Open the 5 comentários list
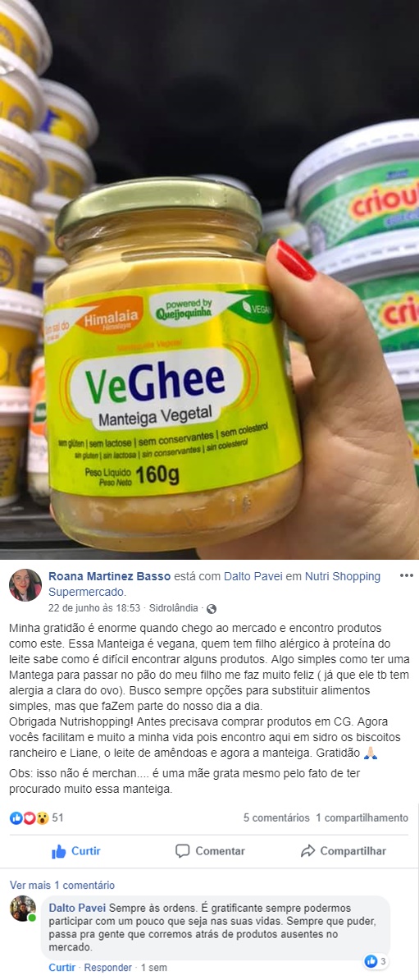Image resolution: width=419 pixels, height=980 pixels. click(x=276, y=817)
